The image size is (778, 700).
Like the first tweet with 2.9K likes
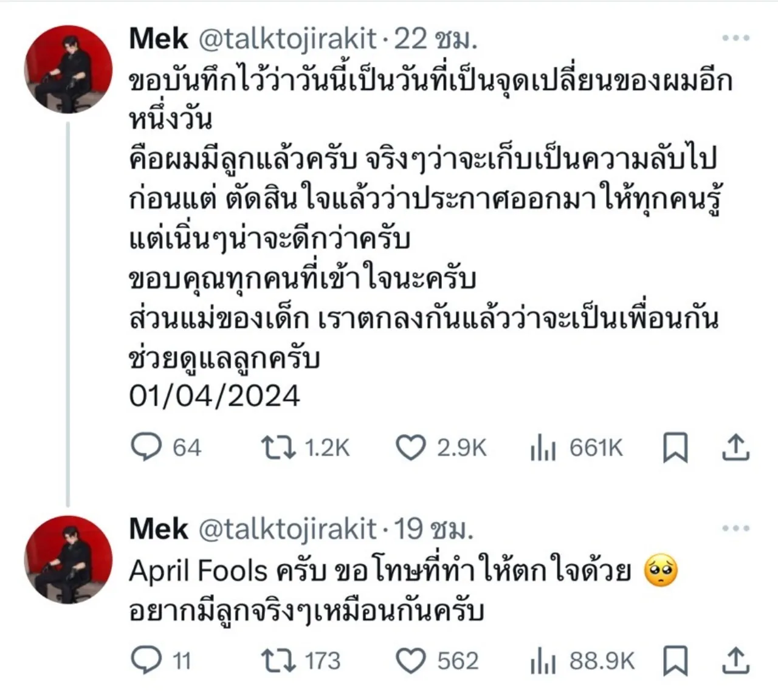click(411, 448)
